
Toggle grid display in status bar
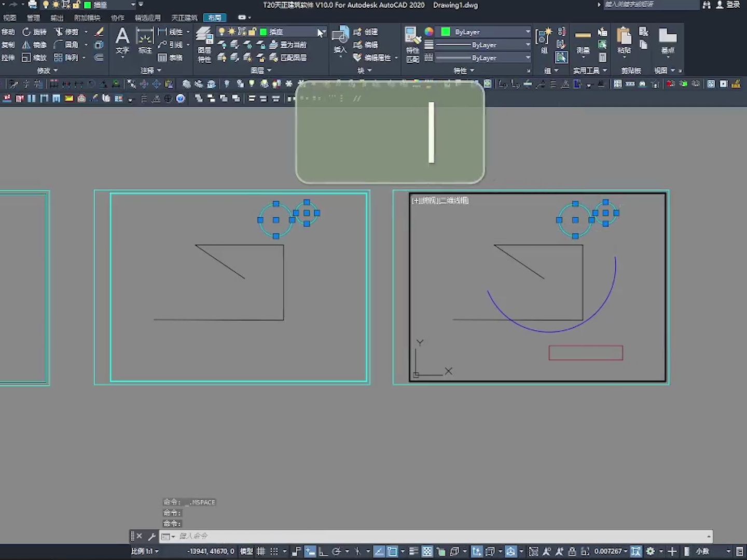(261, 551)
